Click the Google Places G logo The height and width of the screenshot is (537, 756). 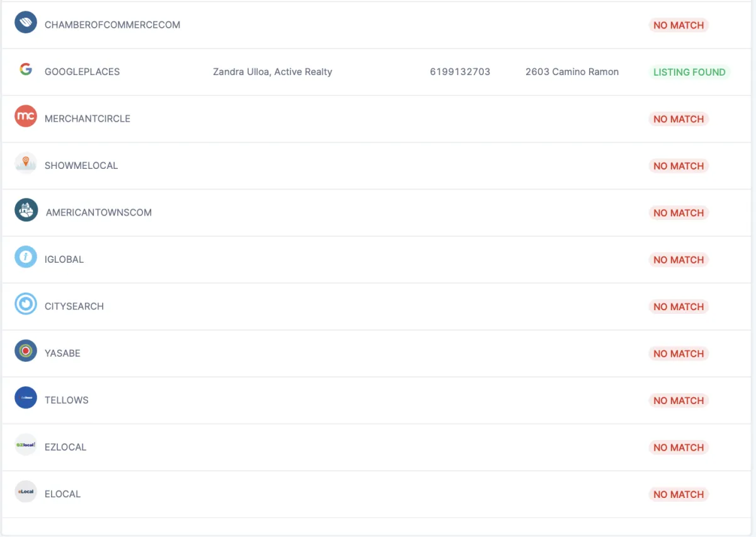(26, 69)
